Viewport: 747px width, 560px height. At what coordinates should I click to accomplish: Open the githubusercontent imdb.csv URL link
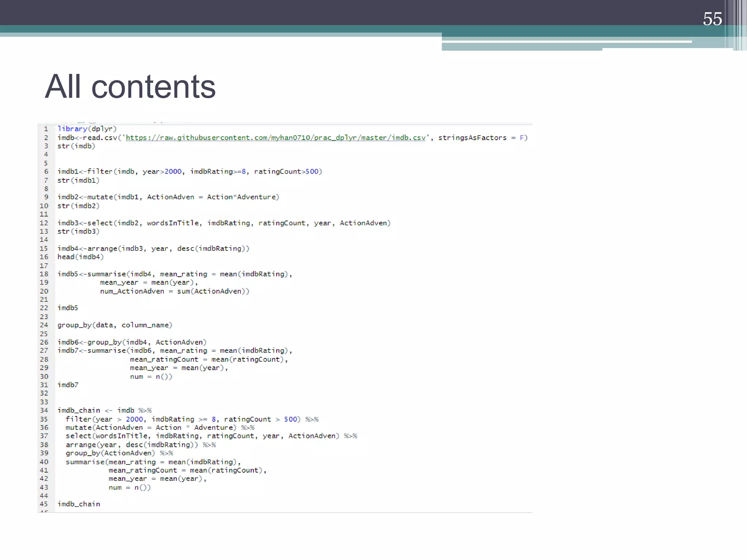click(x=275, y=138)
